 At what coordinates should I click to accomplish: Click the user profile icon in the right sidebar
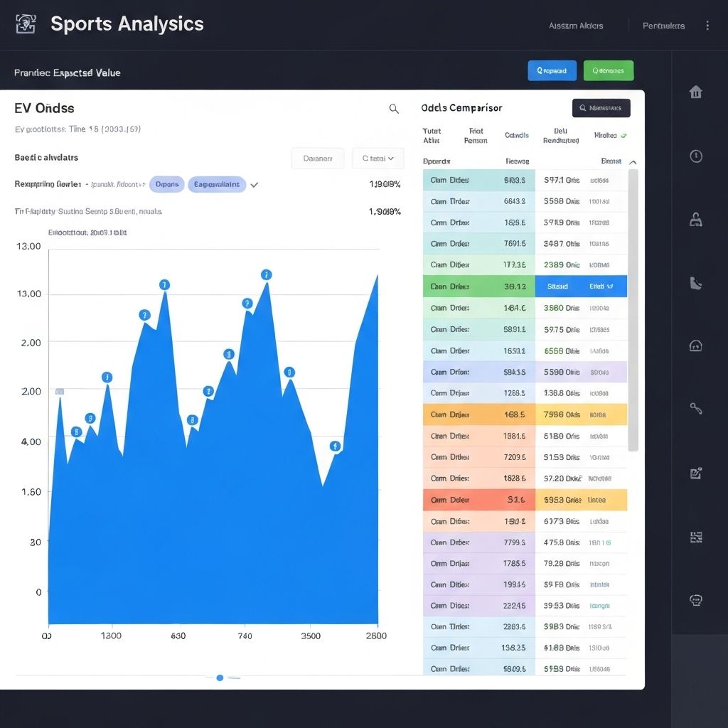click(x=696, y=218)
